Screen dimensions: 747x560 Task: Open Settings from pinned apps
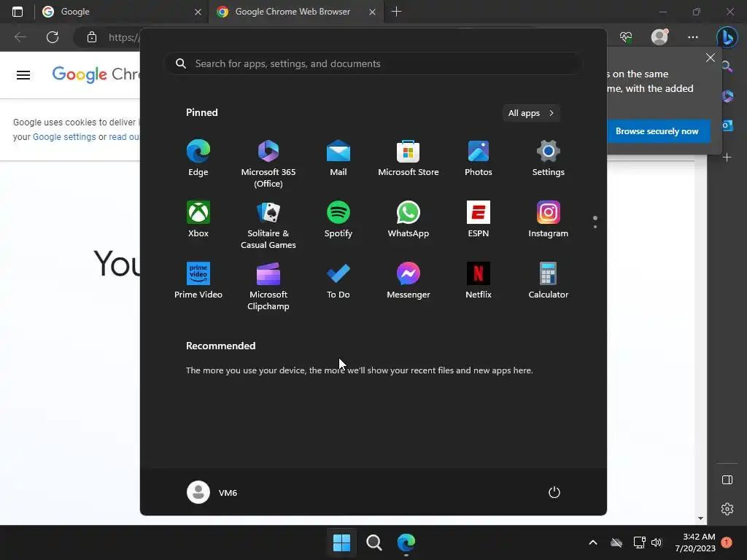tap(549, 158)
